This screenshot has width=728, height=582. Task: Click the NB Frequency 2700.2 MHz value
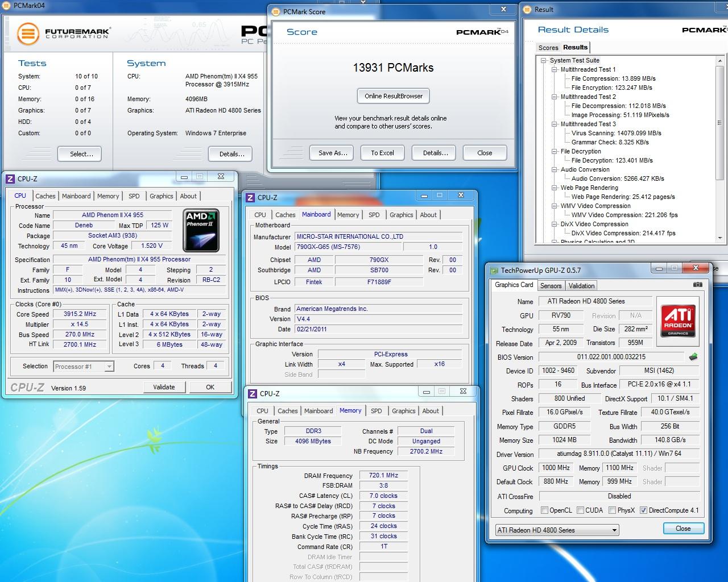(x=426, y=451)
